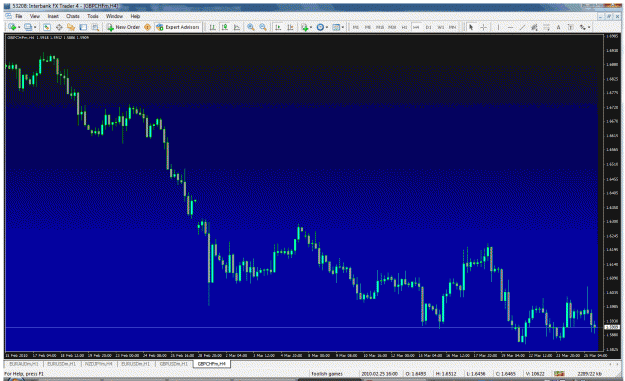Expand the Profiles dropdown arrow

click(x=35, y=27)
